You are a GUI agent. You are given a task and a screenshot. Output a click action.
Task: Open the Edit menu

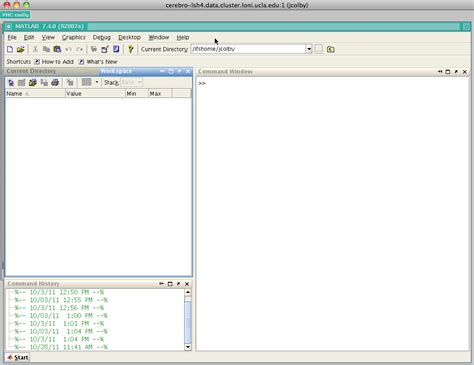coord(29,37)
